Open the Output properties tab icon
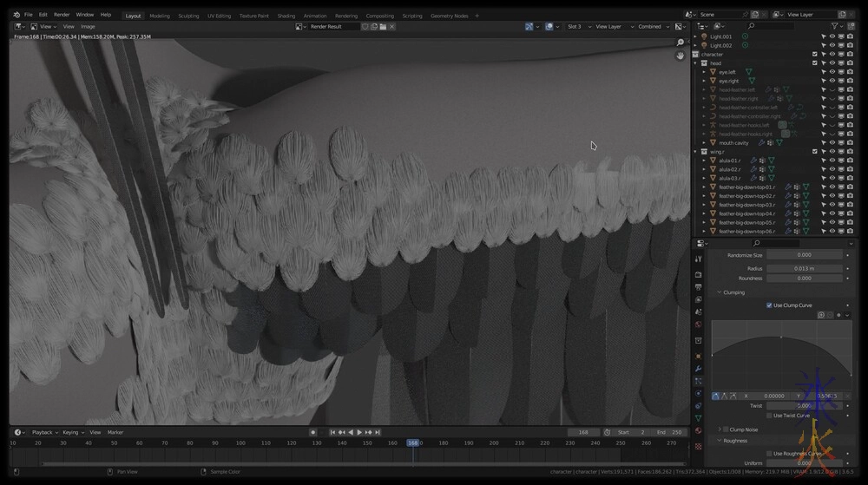Image resolution: width=868 pixels, height=485 pixels. (699, 287)
